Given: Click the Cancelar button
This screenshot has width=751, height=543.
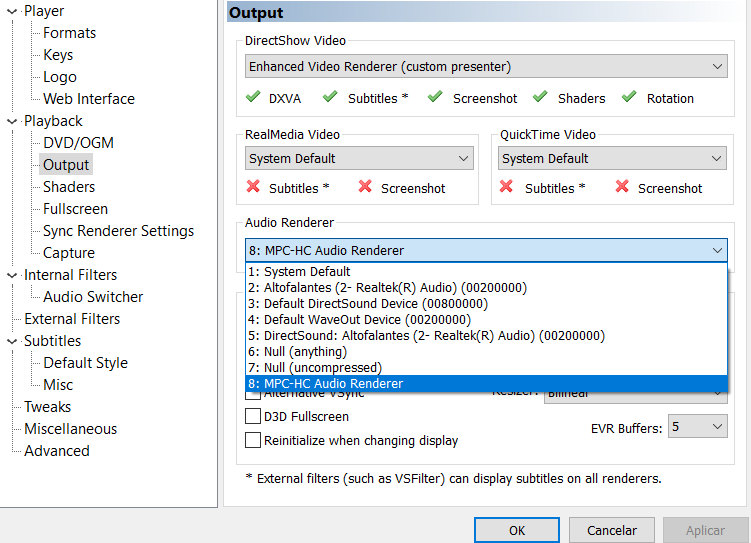Looking at the screenshot, I should click(x=611, y=530).
